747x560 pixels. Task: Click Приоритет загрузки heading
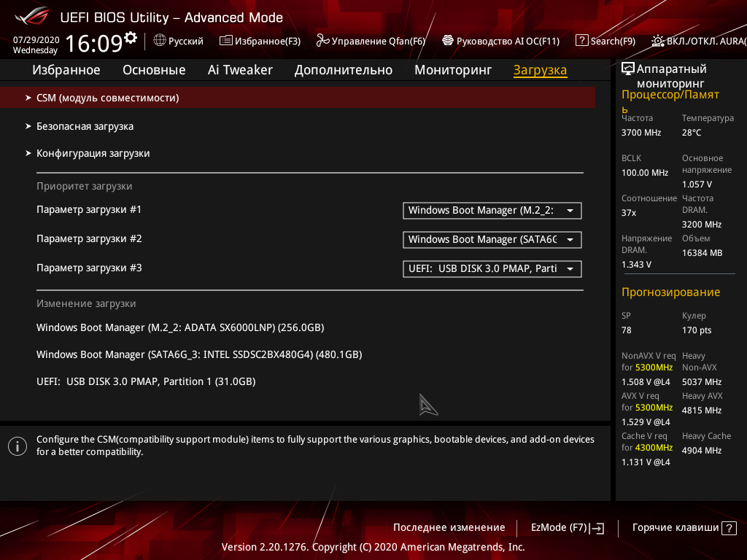tap(85, 186)
